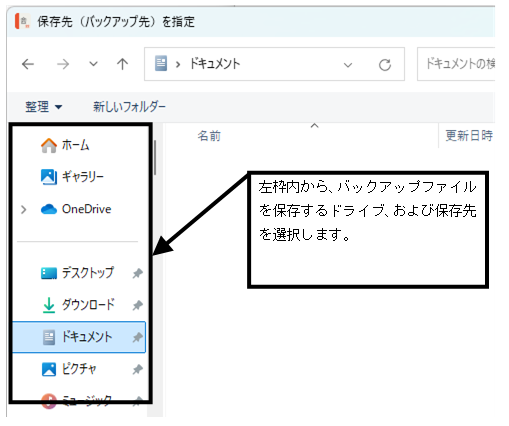This screenshot has height=426, width=509.
Task: Open the recent locations dropdown chevron
Action: coord(93,64)
